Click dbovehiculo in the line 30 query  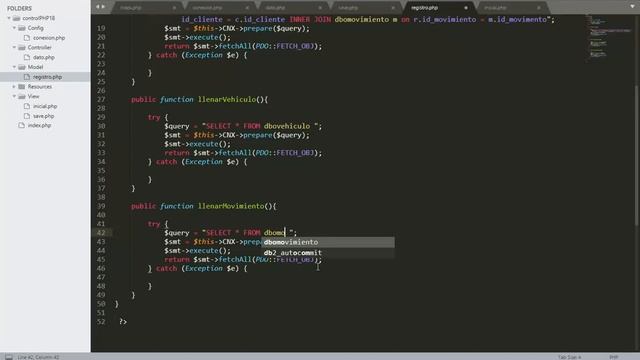pyautogui.click(x=287, y=127)
